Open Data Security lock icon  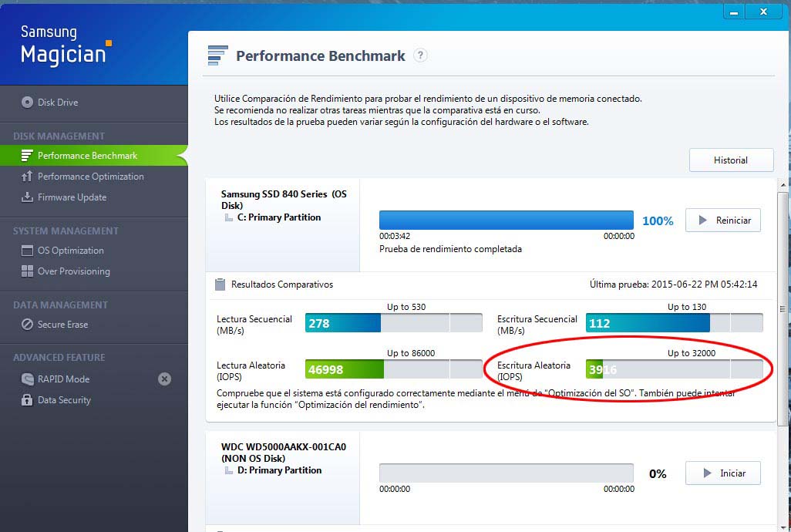[27, 400]
